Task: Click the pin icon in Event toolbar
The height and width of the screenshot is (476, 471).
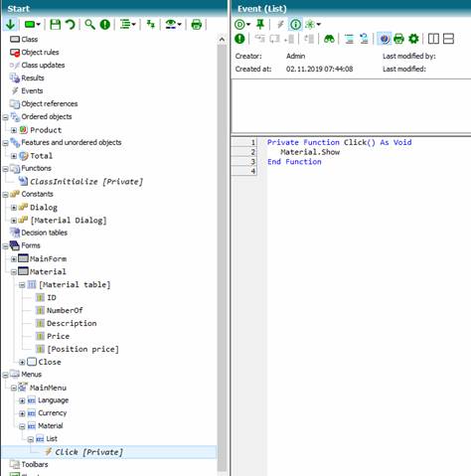Action: tap(260, 24)
